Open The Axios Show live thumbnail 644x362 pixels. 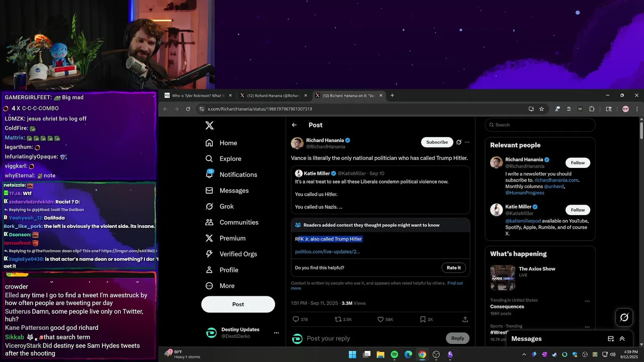pyautogui.click(x=503, y=278)
